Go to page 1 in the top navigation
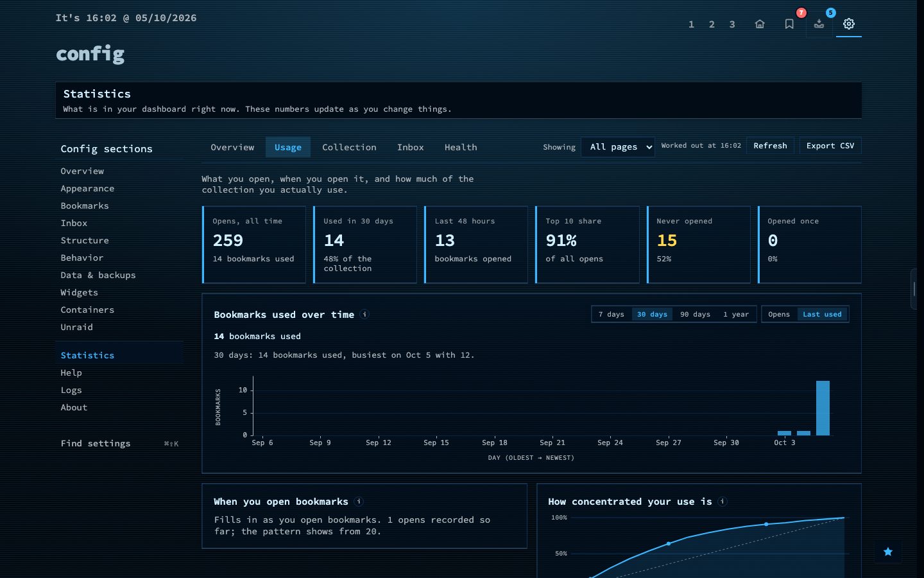 pos(691,24)
